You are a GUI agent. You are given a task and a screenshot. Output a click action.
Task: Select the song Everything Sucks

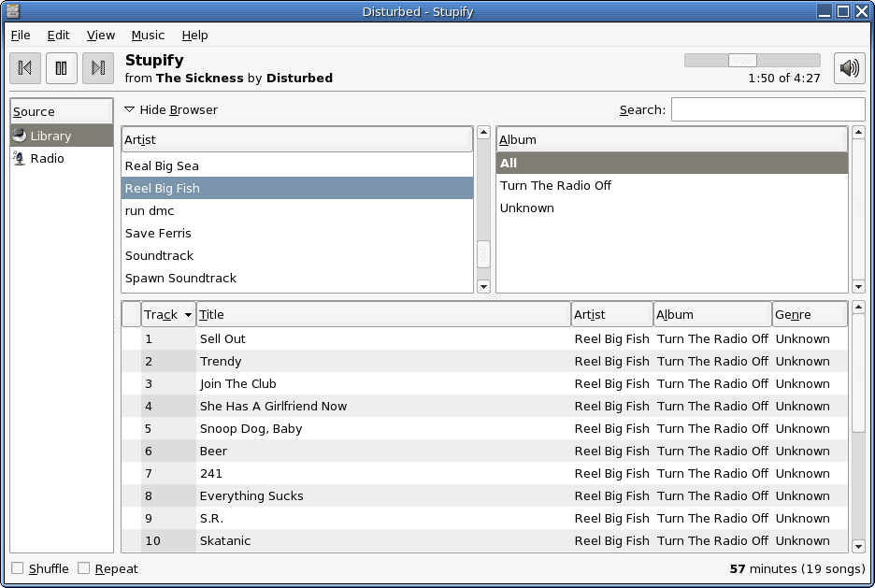(x=484, y=496)
